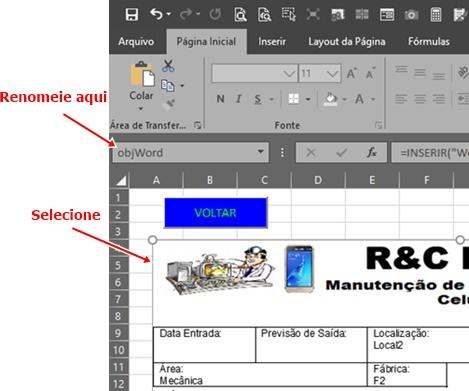The width and height of the screenshot is (469, 391).
Task: Toggle bold with the N button
Action: pos(220,99)
